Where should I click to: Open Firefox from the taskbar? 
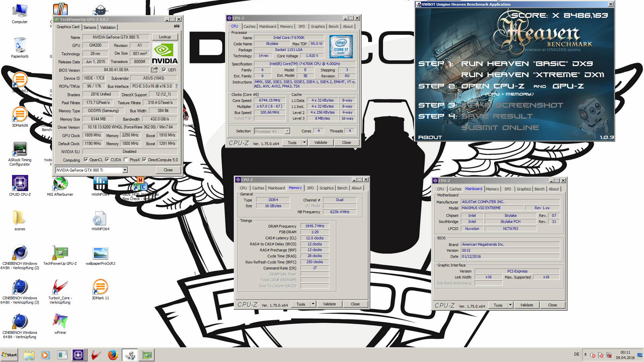point(113,355)
